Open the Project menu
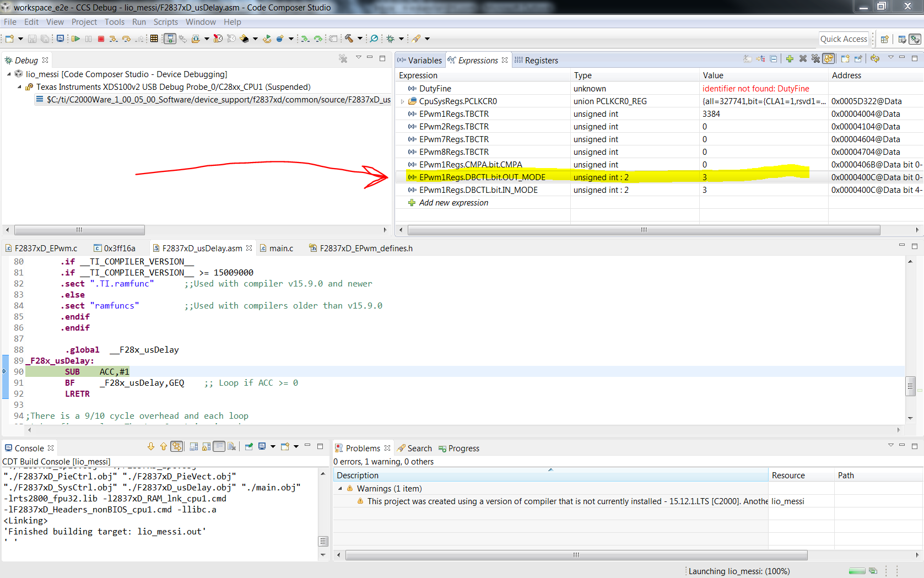Viewport: 924px width, 578px height. [84, 22]
